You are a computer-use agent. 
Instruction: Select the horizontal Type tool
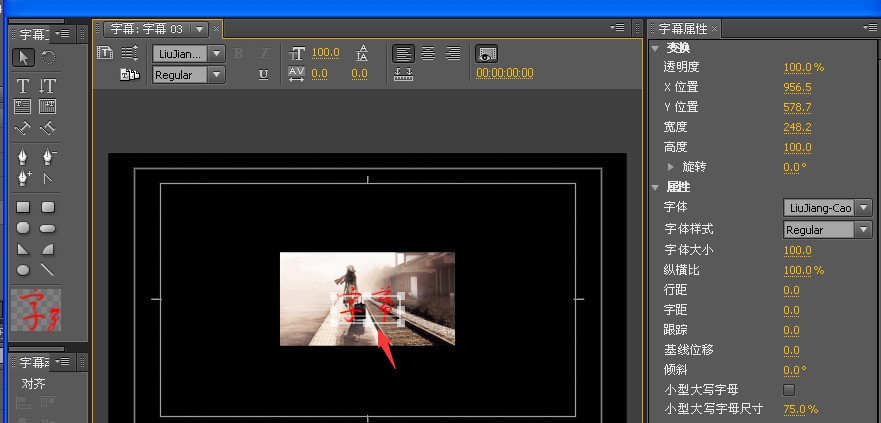tap(22, 86)
